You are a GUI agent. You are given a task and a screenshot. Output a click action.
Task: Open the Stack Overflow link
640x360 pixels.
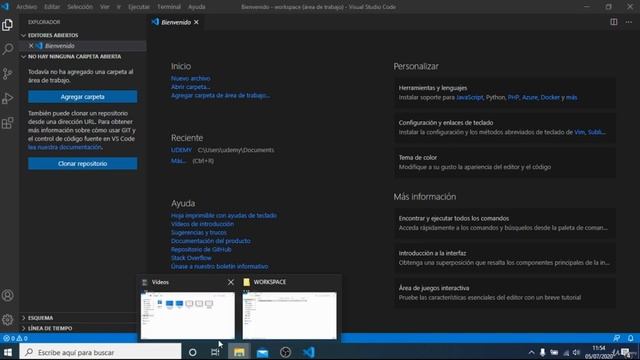coord(191,258)
